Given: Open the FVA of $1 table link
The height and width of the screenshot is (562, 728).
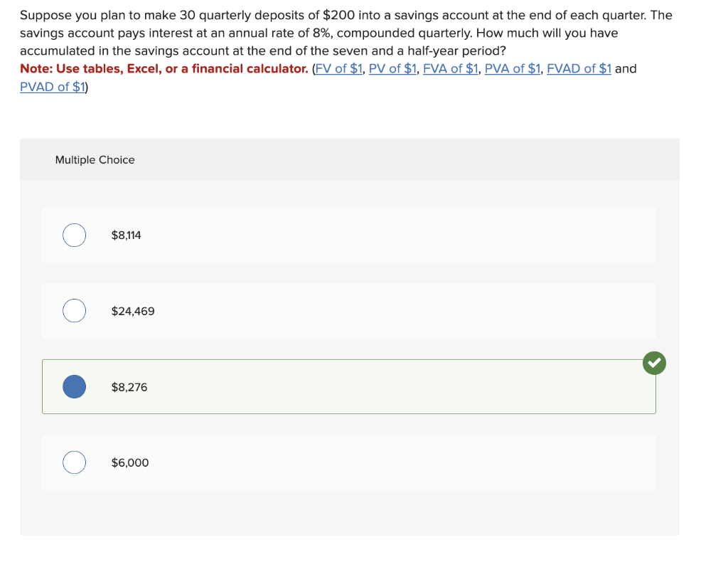Looking at the screenshot, I should click(x=451, y=68).
